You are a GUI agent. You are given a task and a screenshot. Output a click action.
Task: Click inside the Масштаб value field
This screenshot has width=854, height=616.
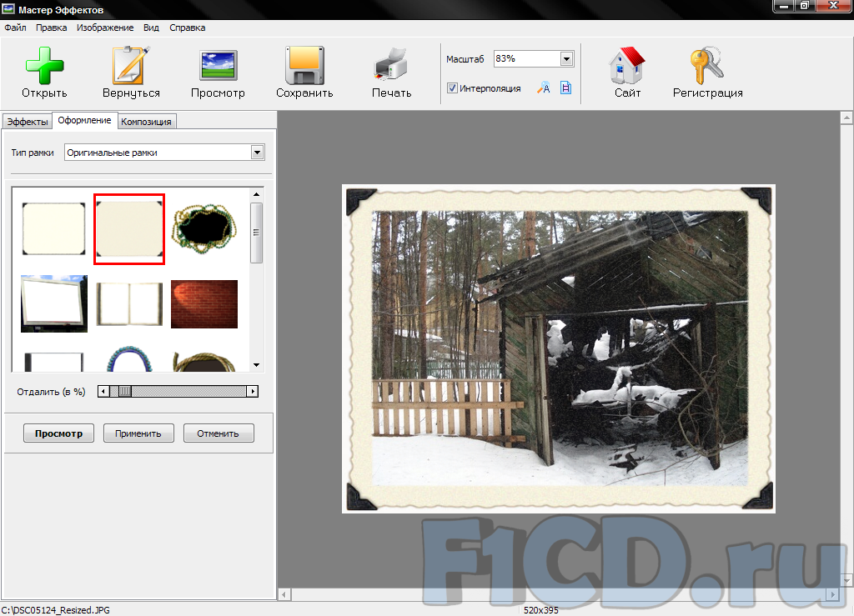tap(527, 59)
